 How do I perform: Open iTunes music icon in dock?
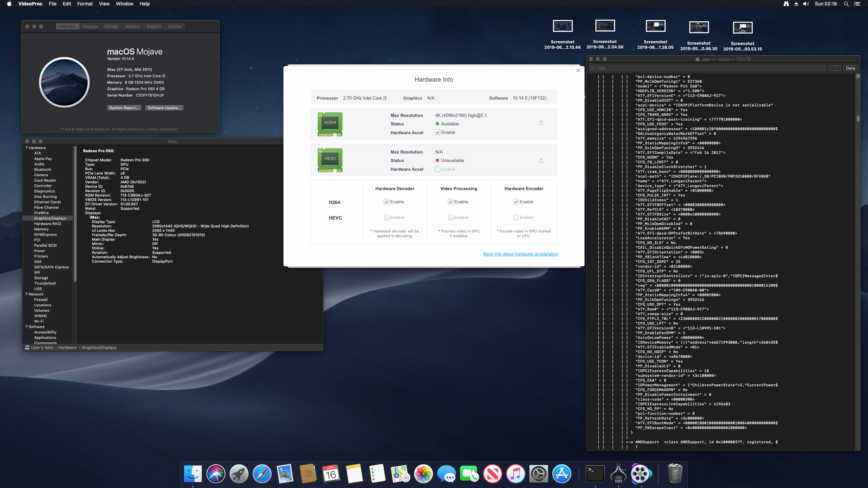[515, 473]
